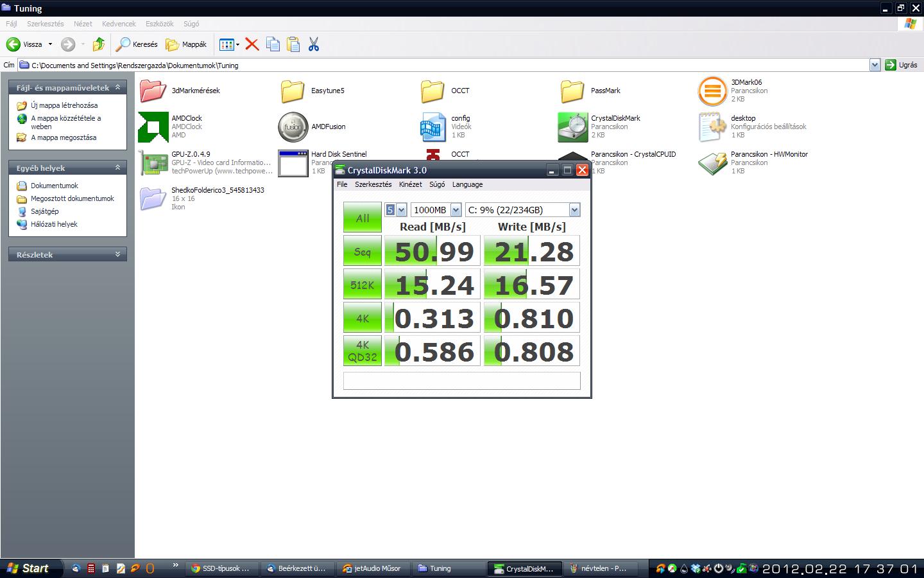Expand the Részletek panel
Image resolution: width=924 pixels, height=578 pixels.
(x=117, y=254)
